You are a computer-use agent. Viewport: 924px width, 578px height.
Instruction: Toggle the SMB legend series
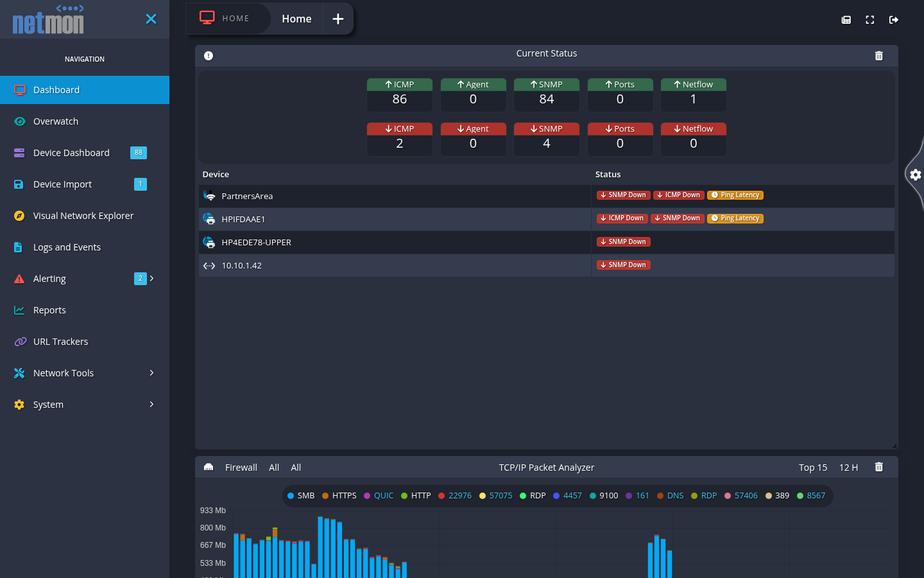click(x=301, y=496)
